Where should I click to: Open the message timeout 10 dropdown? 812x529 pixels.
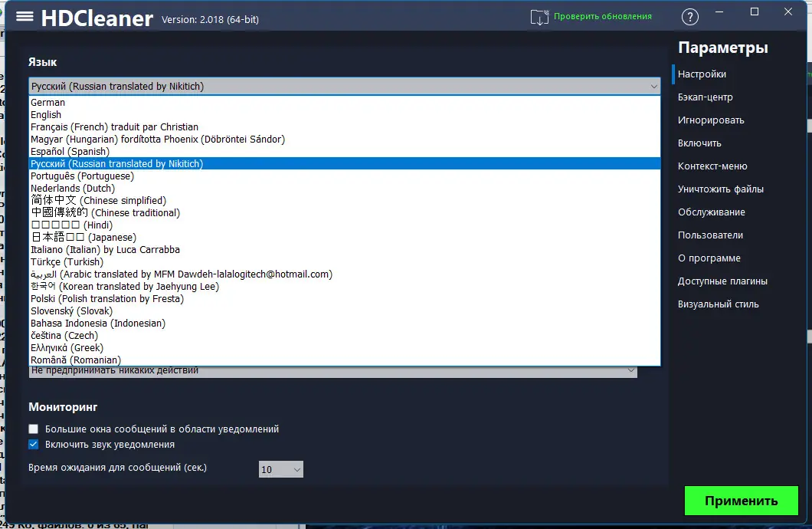click(280, 469)
